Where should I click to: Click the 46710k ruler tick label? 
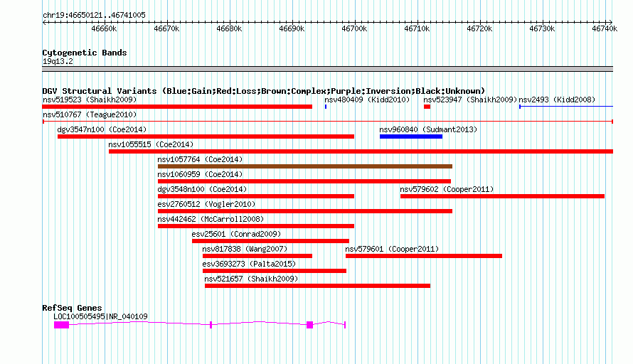[x=417, y=29]
